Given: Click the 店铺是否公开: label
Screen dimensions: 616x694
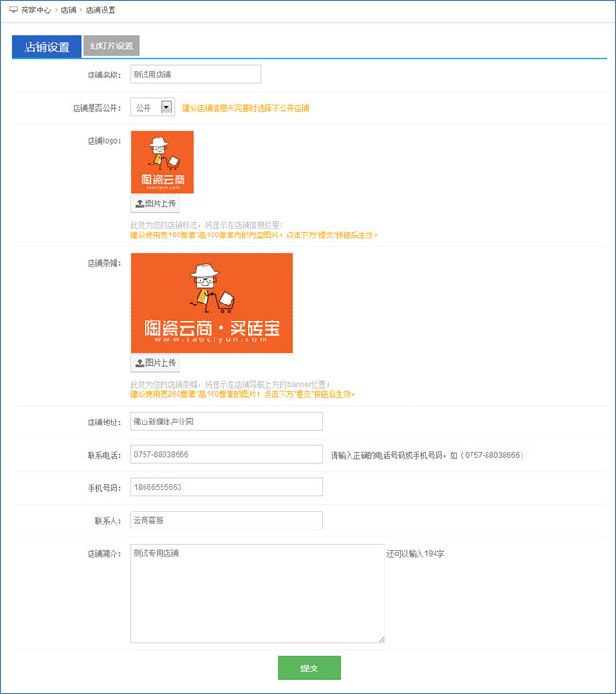Looking at the screenshot, I should pyautogui.click(x=96, y=108).
